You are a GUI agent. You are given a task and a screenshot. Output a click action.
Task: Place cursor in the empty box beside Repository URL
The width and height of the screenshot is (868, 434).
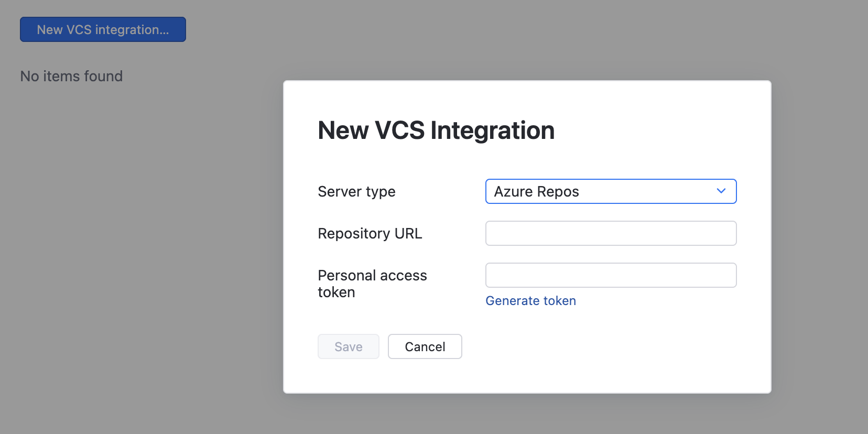pos(611,233)
